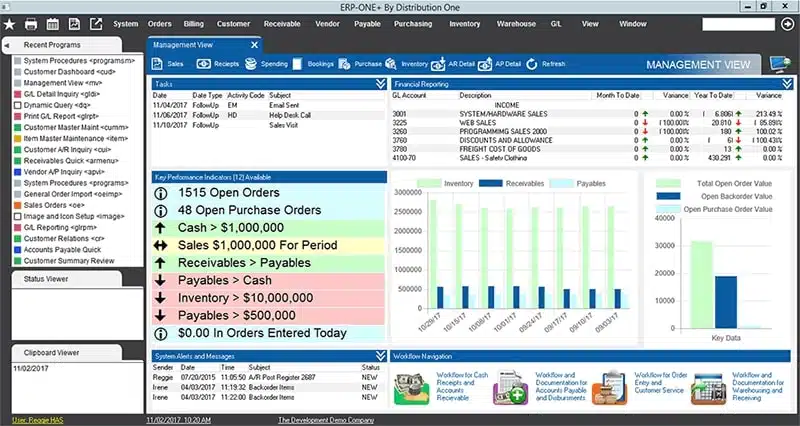Screen dimensions: 800x426
Task: Open Purchase view toolbar icon
Action: coord(344,64)
